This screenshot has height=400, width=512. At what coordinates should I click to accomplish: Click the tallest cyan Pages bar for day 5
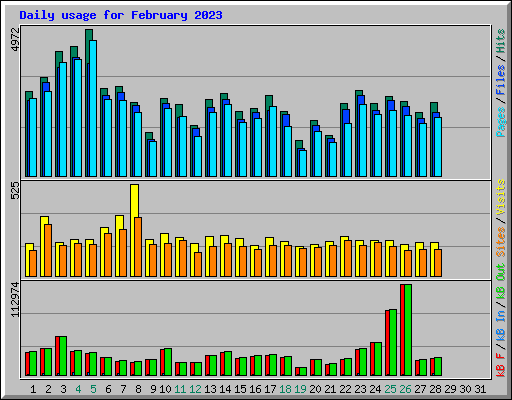point(93,108)
